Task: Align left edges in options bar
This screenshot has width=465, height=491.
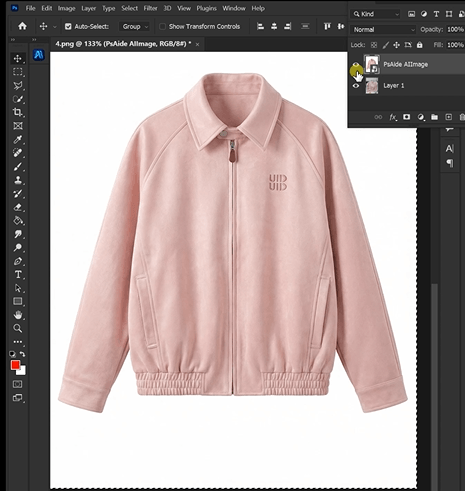Action: point(261,26)
